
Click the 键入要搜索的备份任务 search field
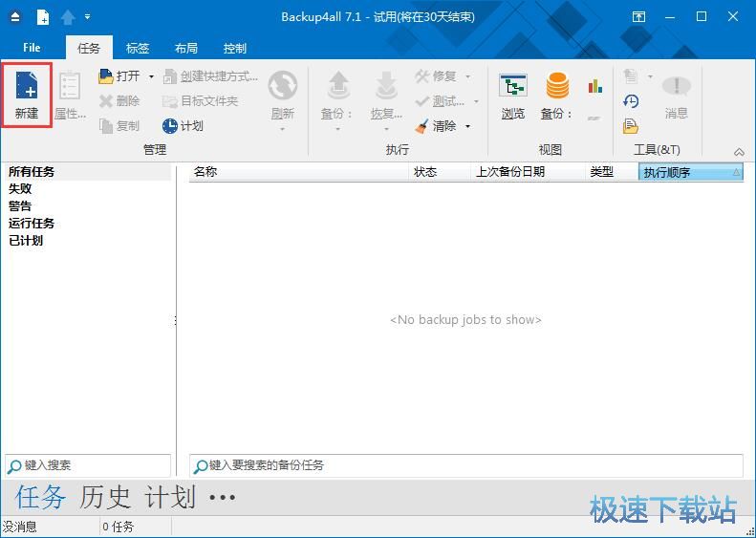click(466, 465)
